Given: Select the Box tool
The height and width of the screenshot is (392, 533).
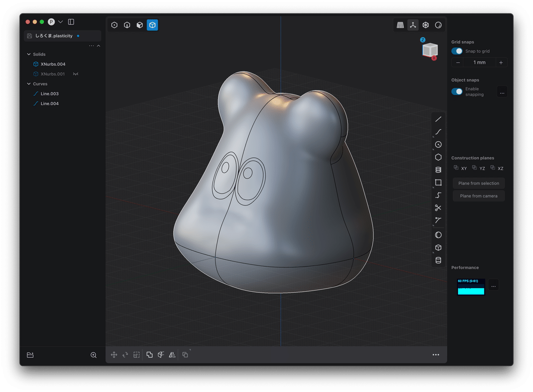Looking at the screenshot, I should click(x=438, y=248).
